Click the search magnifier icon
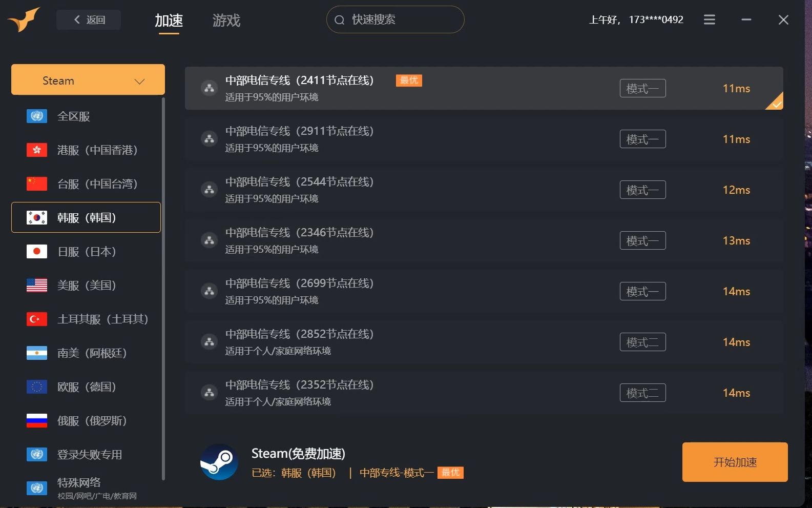812x508 pixels. point(339,20)
